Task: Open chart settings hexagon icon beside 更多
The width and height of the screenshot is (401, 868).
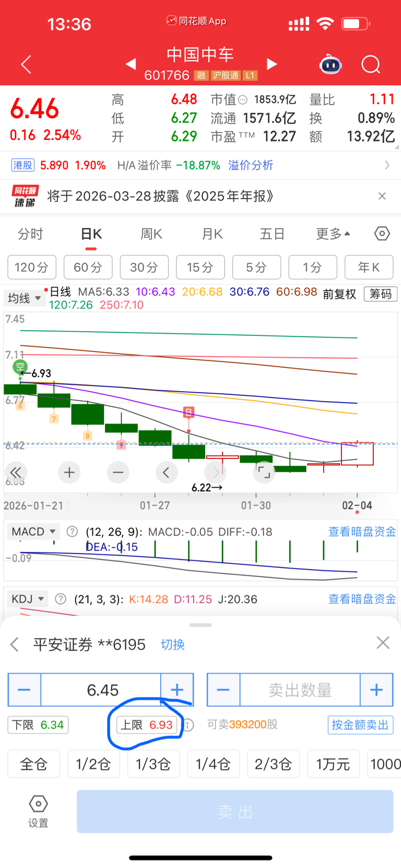Action: coord(382,233)
